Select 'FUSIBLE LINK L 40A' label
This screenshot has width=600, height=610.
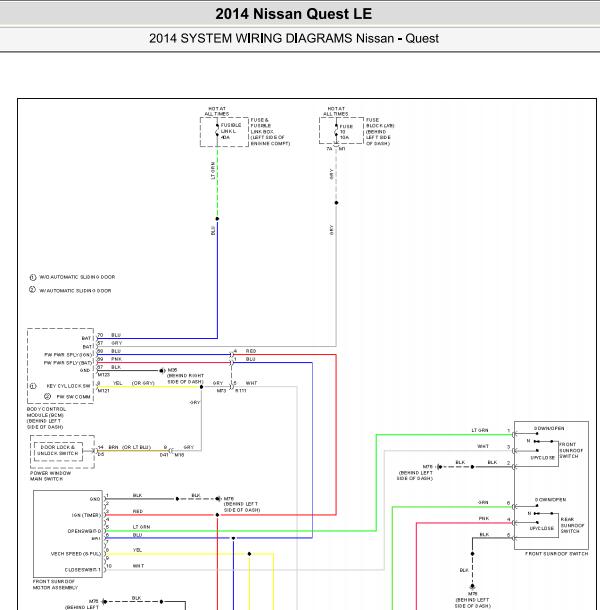click(x=231, y=131)
